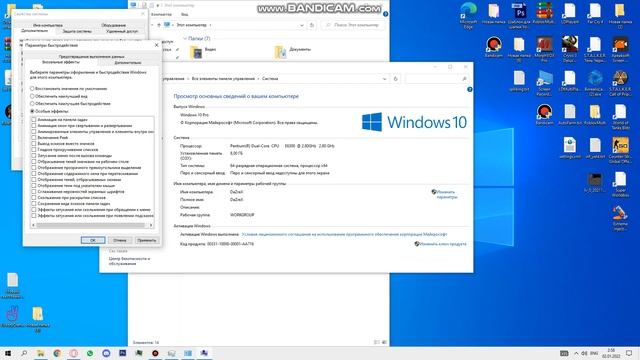The height and width of the screenshot is (360, 640).
Task: Open Advanced tab in Performance Options
Action: click(128, 63)
